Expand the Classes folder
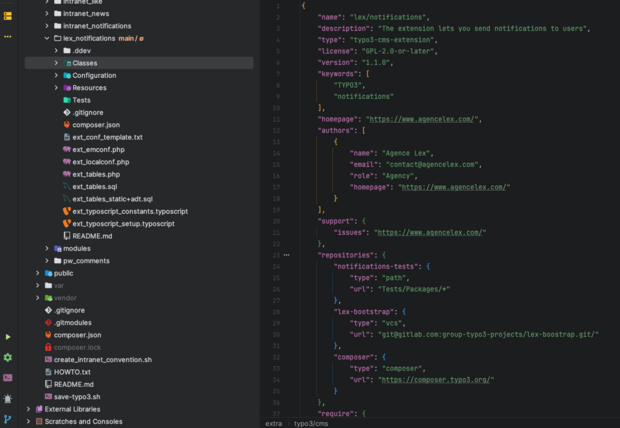 click(x=56, y=63)
